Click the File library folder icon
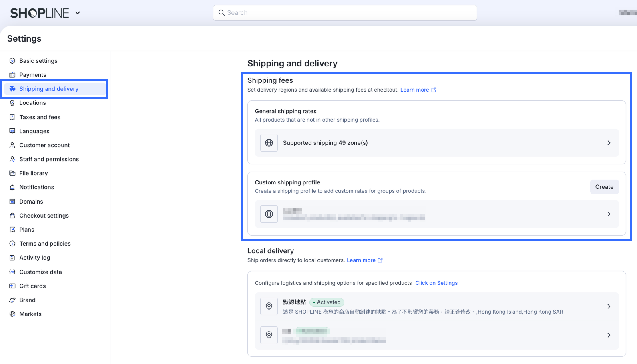Screen dimensions: 637x364 (x=12, y=173)
